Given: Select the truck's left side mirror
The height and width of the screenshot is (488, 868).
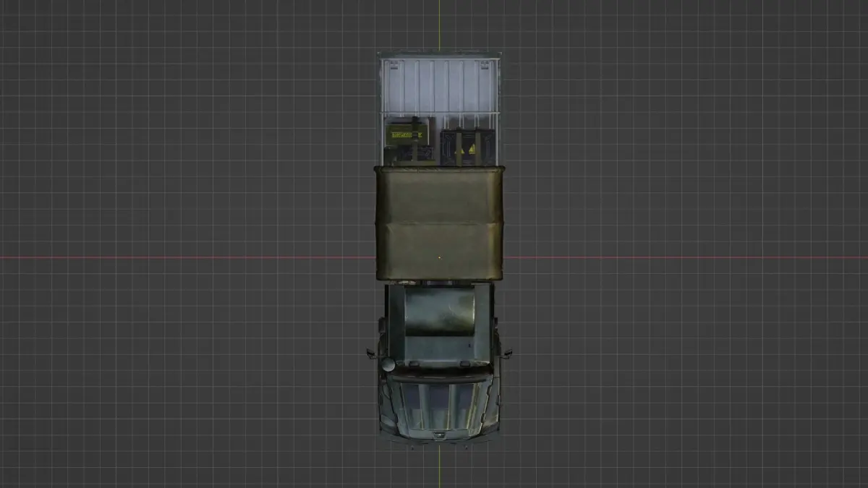Looking at the screenshot, I should pyautogui.click(x=372, y=354).
